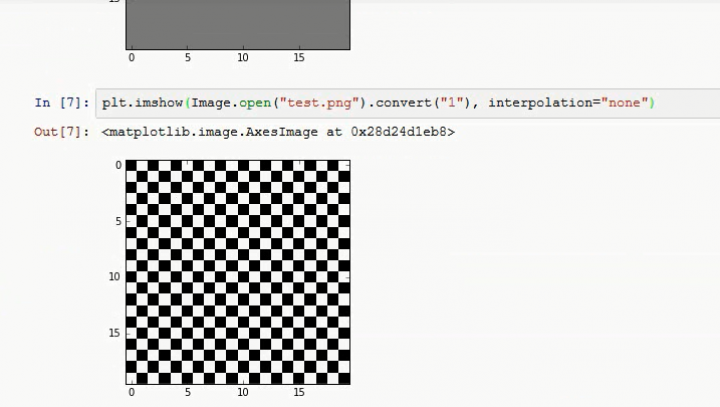Viewport: 720px width, 407px height.
Task: Select the In [7]: prompt label
Action: point(62,103)
